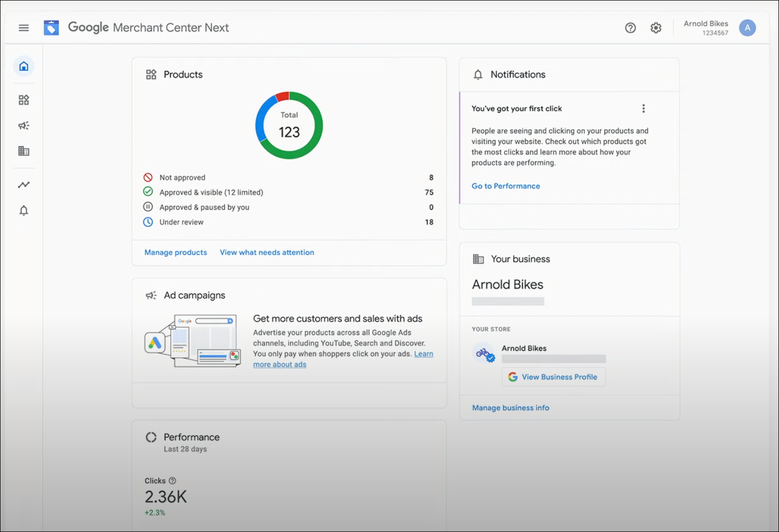Open Notifications bell sidebar icon

pyautogui.click(x=23, y=210)
